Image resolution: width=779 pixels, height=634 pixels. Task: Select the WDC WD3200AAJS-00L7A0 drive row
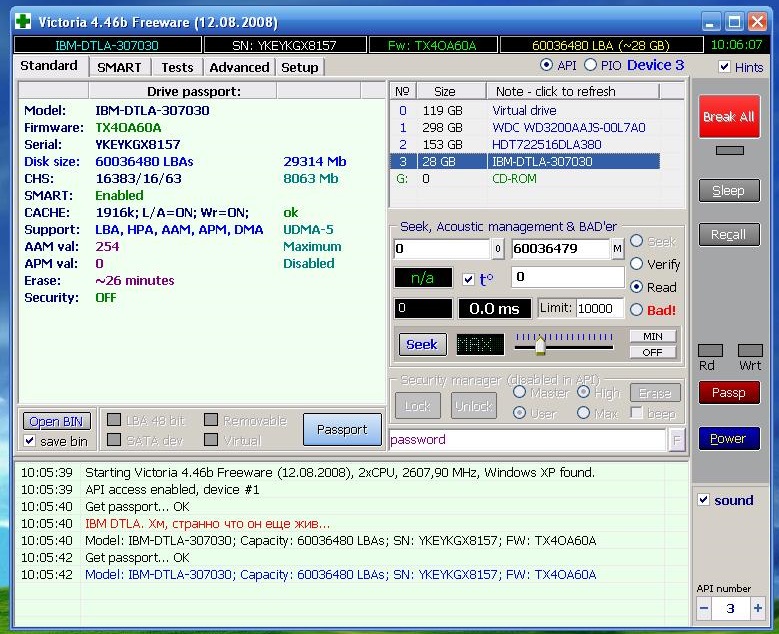(x=525, y=127)
